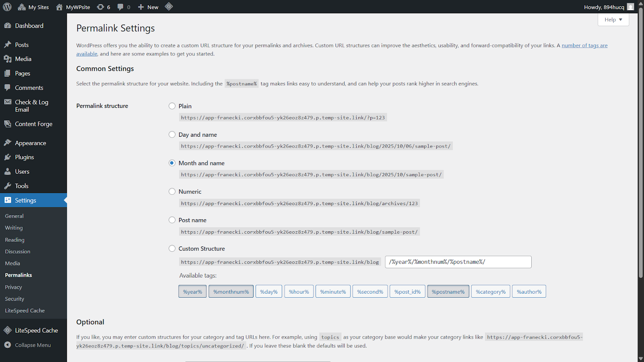644x362 pixels.
Task: Collapse the admin sidebar menu
Action: tap(28, 345)
